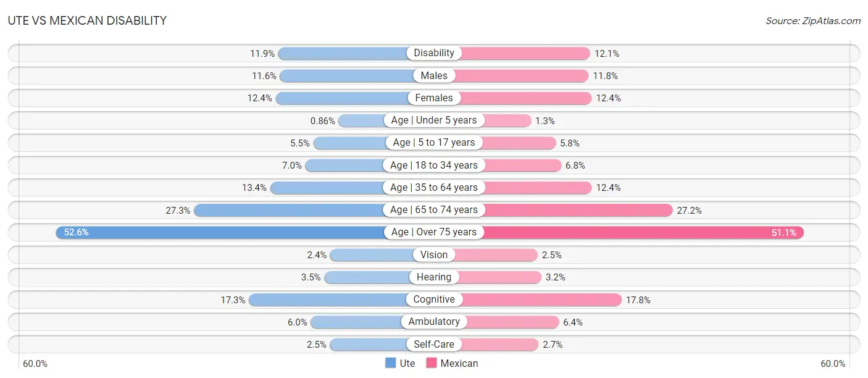868x378 pixels.
Task: Click the blue Ute Cognitive 17.3% bar
Action: (341, 300)
